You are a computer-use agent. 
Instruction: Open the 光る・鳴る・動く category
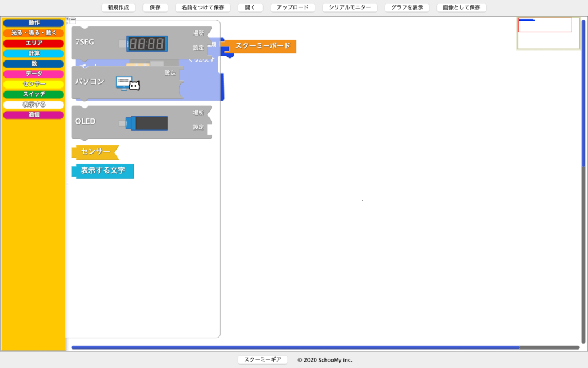coord(33,33)
